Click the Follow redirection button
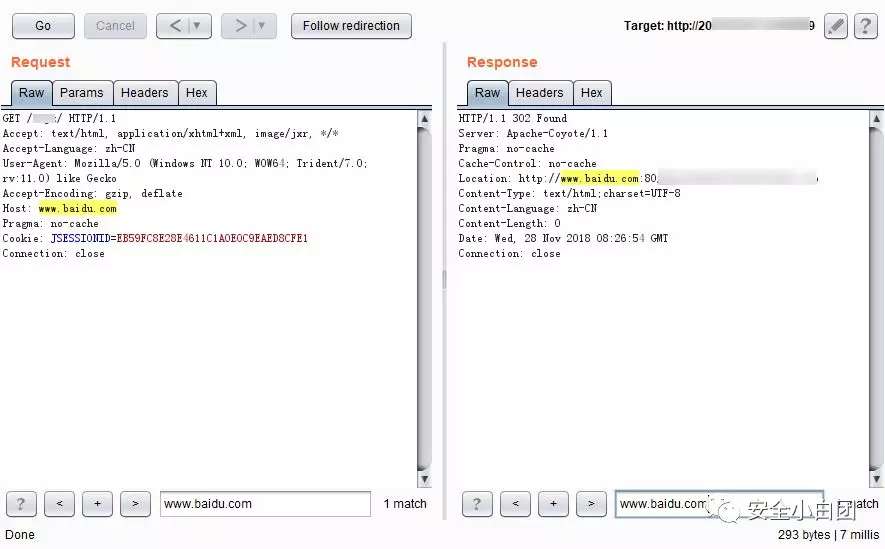The height and width of the screenshot is (549, 885). tap(351, 26)
